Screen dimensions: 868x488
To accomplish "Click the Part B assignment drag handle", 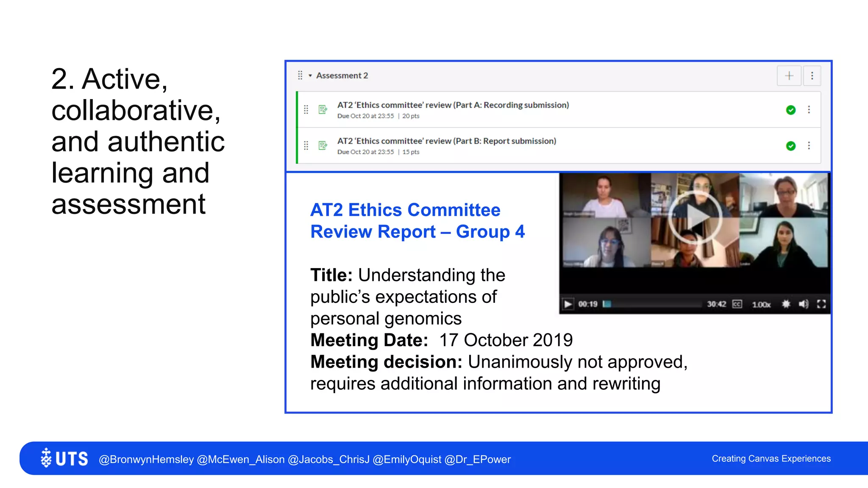I will [x=306, y=146].
